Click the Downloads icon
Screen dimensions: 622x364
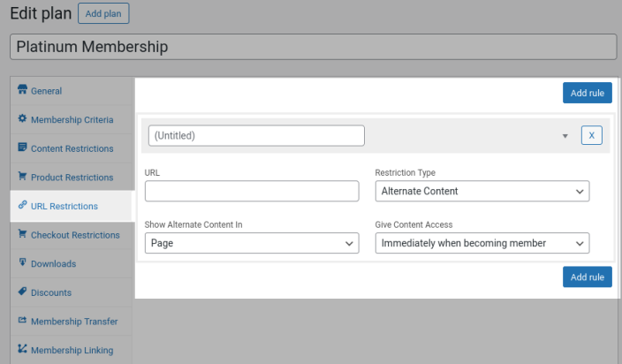coord(22,262)
